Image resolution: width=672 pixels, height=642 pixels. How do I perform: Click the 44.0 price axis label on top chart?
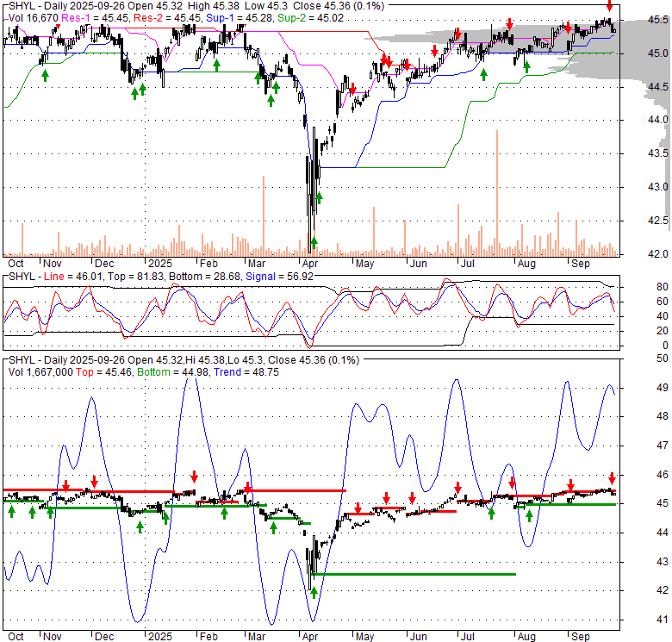(658, 120)
